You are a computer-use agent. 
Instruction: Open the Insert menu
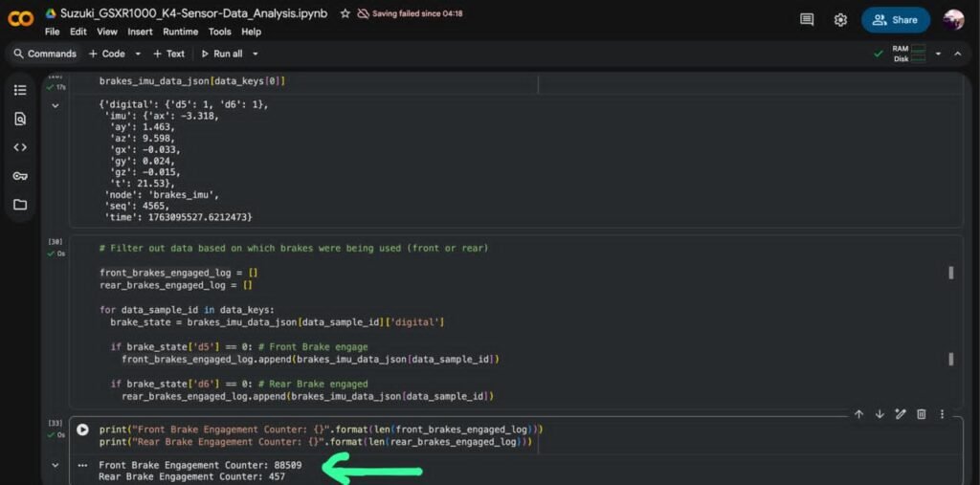point(140,32)
